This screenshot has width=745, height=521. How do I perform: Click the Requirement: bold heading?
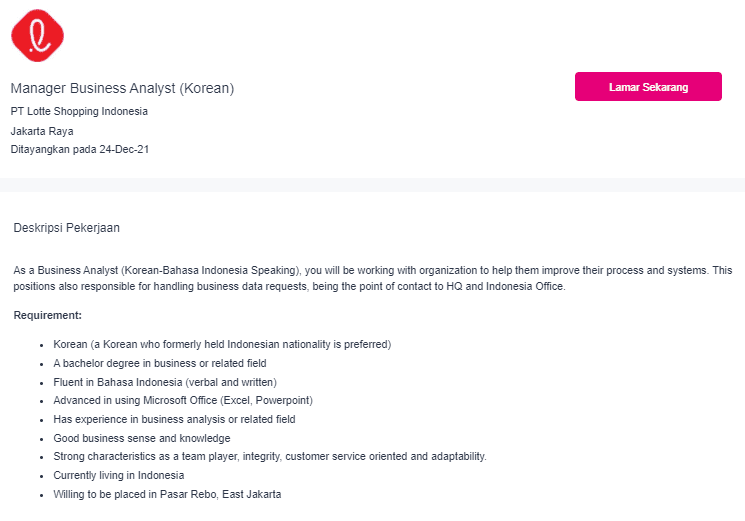[x=48, y=315]
